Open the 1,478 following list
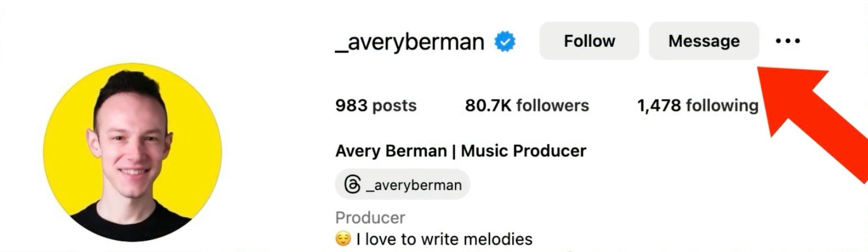Screen dimensions: 868x252 [x=697, y=105]
